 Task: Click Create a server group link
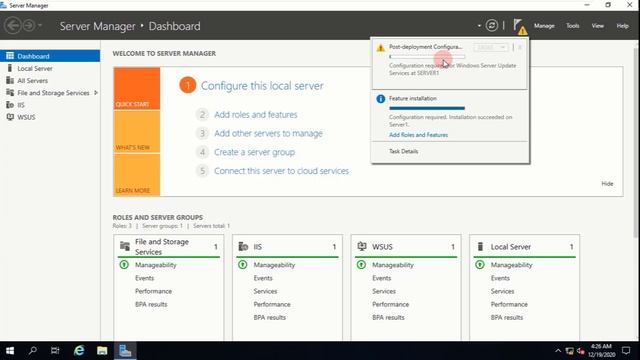(x=254, y=152)
